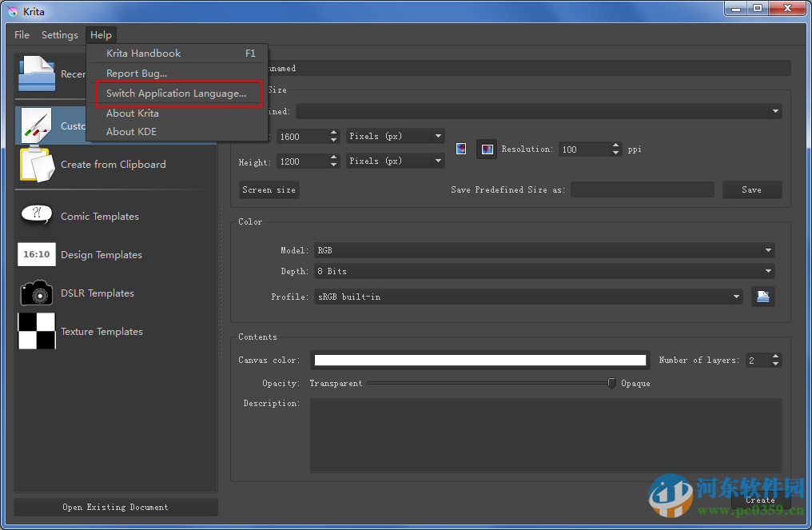This screenshot has height=530, width=812.
Task: Expand the Height units dropdown
Action: click(395, 161)
